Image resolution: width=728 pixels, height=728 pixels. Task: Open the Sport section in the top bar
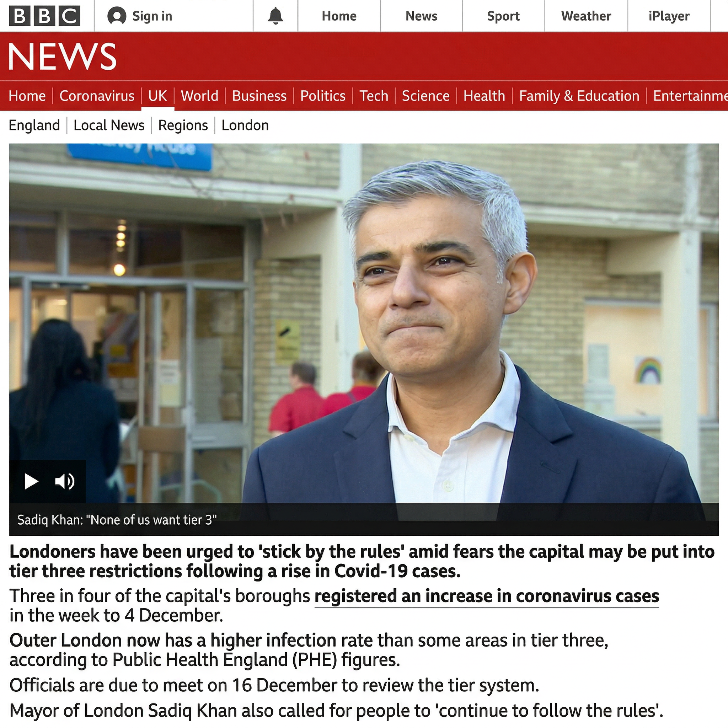pos(503,16)
